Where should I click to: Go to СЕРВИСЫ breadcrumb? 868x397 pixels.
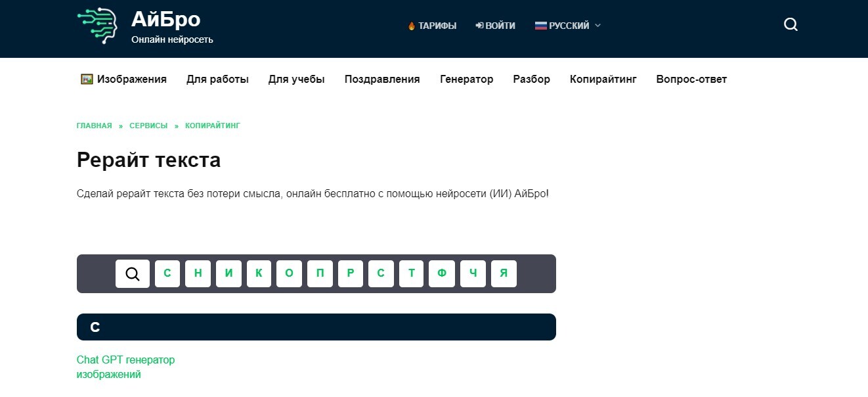[148, 126]
